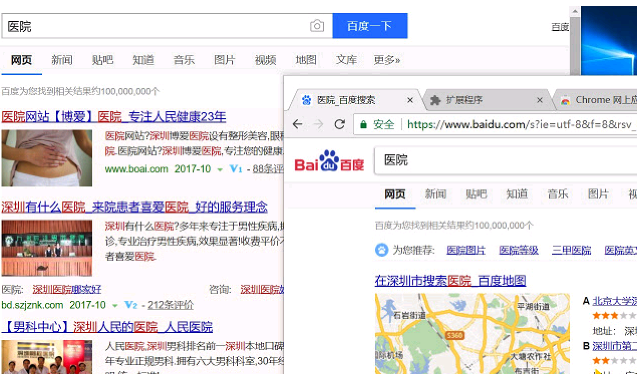Click the blue paw recommendation icon
The width and height of the screenshot is (638, 374).
click(382, 250)
